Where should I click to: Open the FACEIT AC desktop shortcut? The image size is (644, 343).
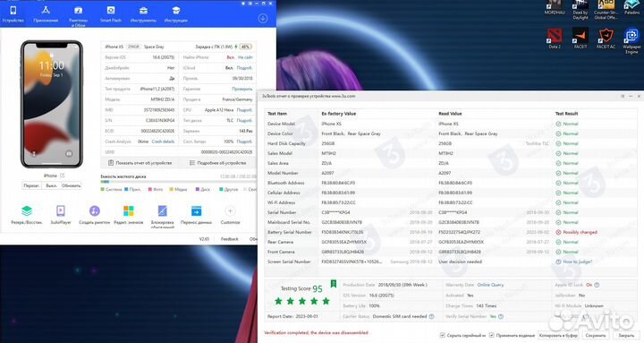(606, 39)
